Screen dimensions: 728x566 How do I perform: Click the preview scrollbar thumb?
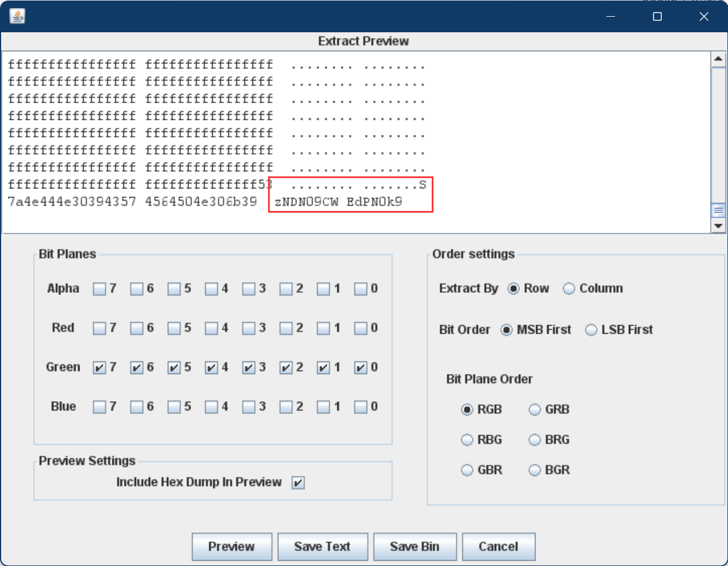(718, 210)
